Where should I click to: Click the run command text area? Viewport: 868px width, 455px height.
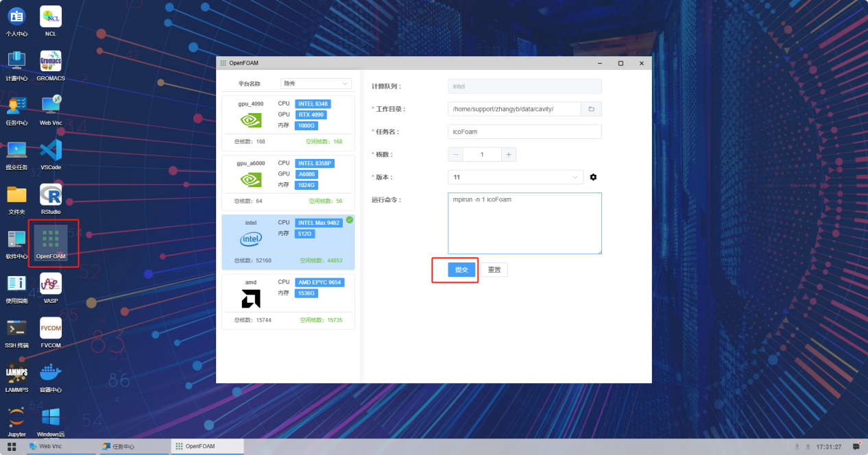525,223
